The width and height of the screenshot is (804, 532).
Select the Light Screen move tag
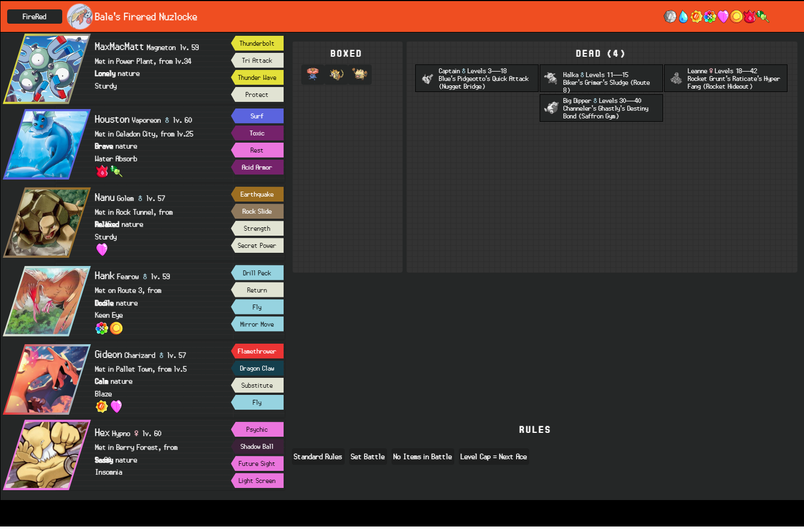[257, 481]
